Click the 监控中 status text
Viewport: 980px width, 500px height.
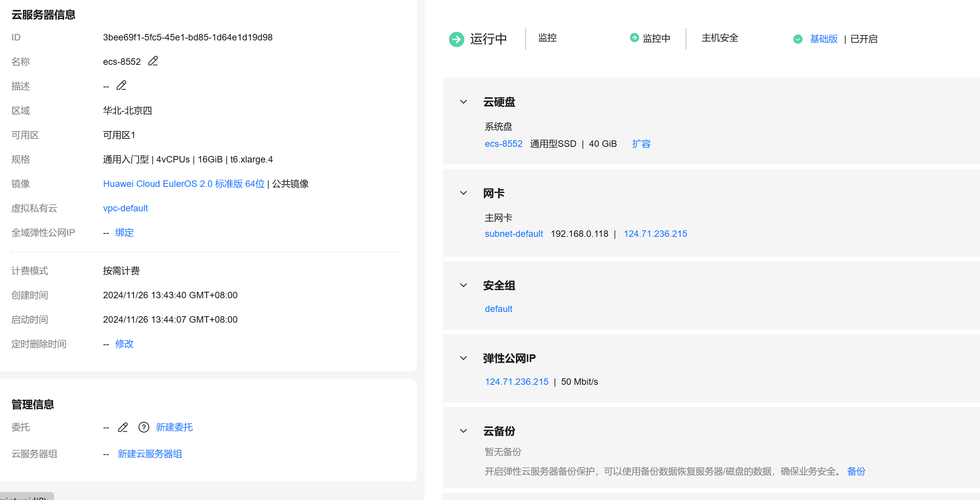pos(657,39)
